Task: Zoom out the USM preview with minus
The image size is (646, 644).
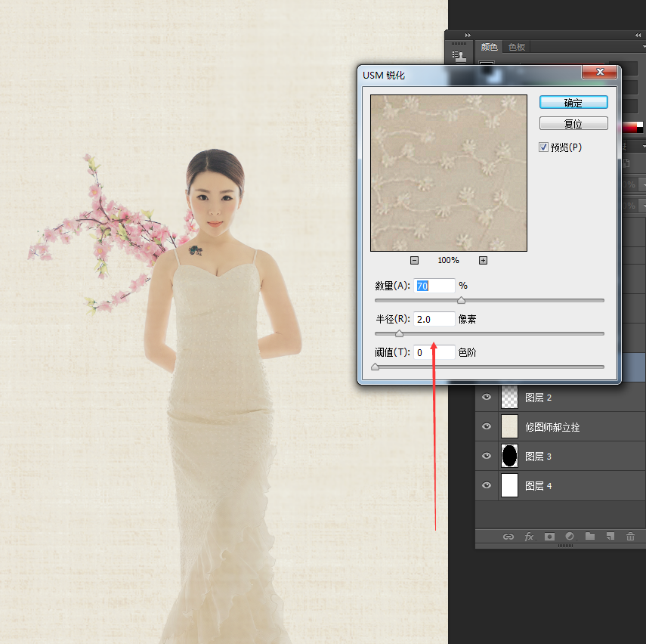Action: (x=414, y=260)
